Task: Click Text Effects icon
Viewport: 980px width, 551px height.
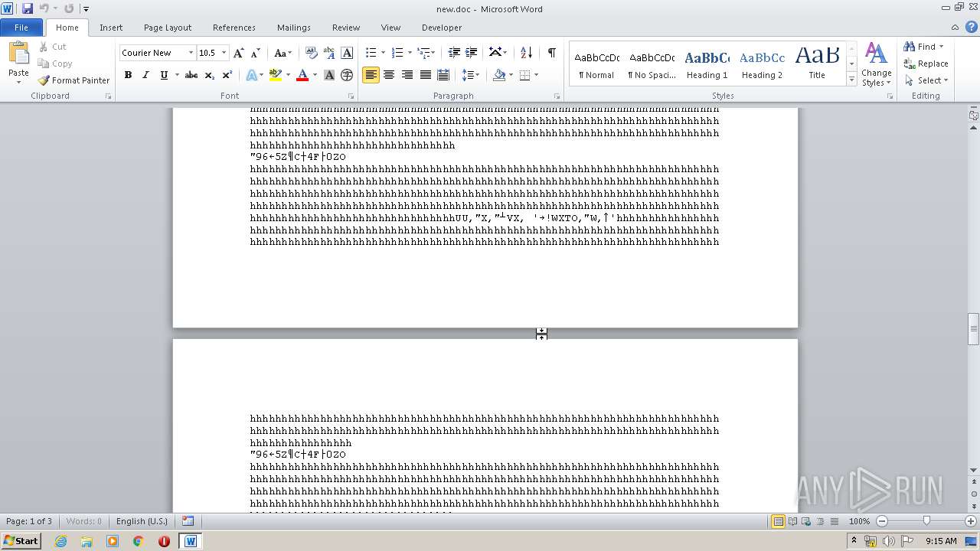Action: click(251, 75)
